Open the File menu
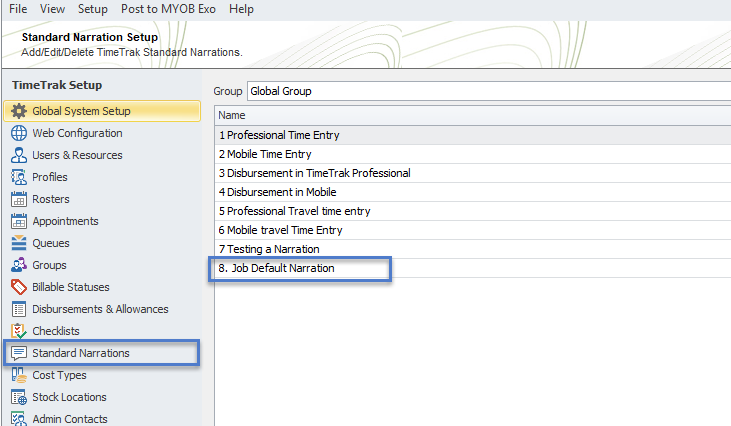This screenshot has height=426, width=731. point(18,9)
